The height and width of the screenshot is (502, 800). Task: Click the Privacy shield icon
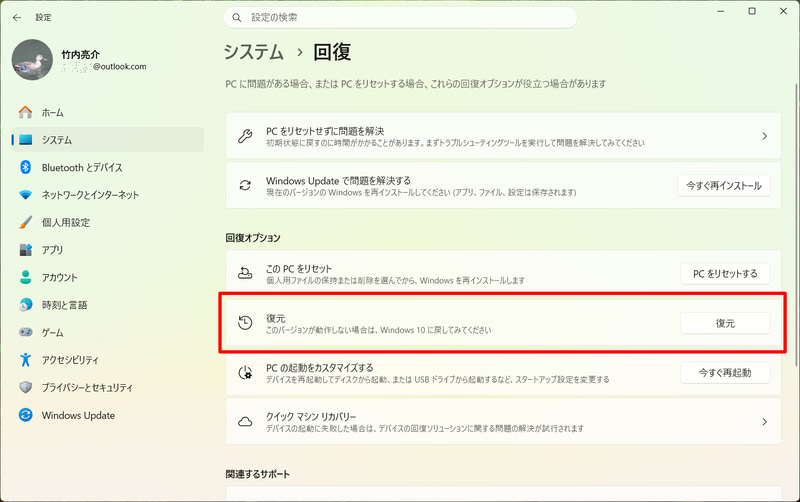tap(26, 387)
